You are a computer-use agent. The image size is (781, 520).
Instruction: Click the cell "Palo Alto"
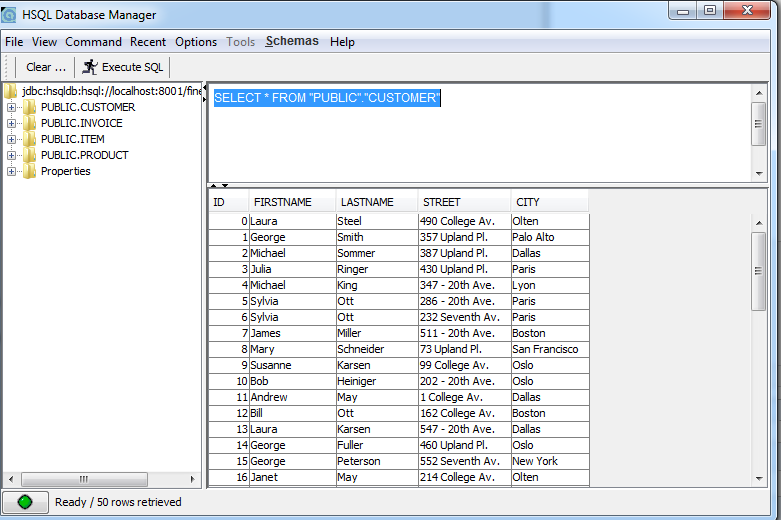550,237
